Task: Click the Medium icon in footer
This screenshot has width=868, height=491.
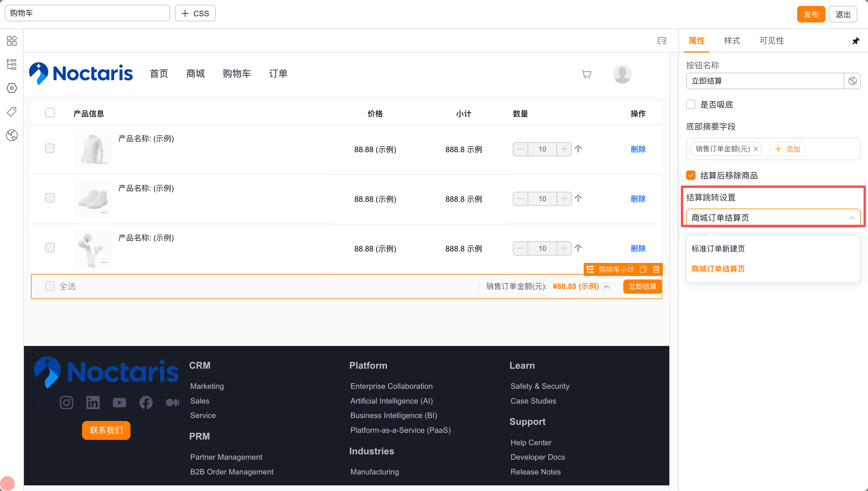Action: (x=172, y=403)
